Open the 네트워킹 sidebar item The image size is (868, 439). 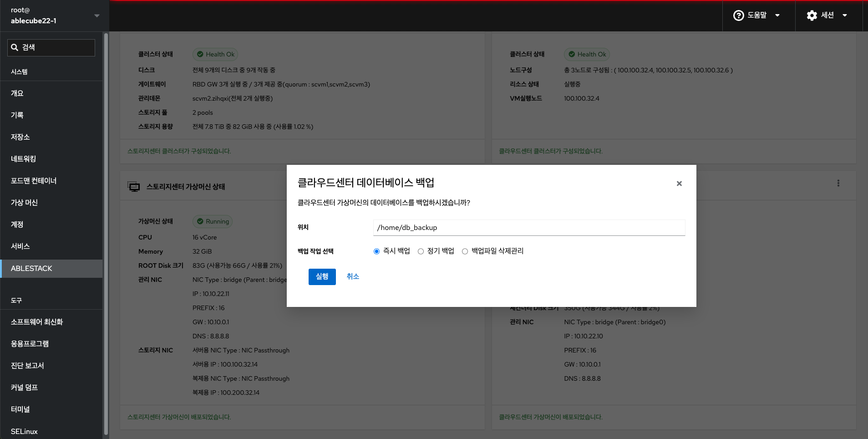(x=24, y=159)
